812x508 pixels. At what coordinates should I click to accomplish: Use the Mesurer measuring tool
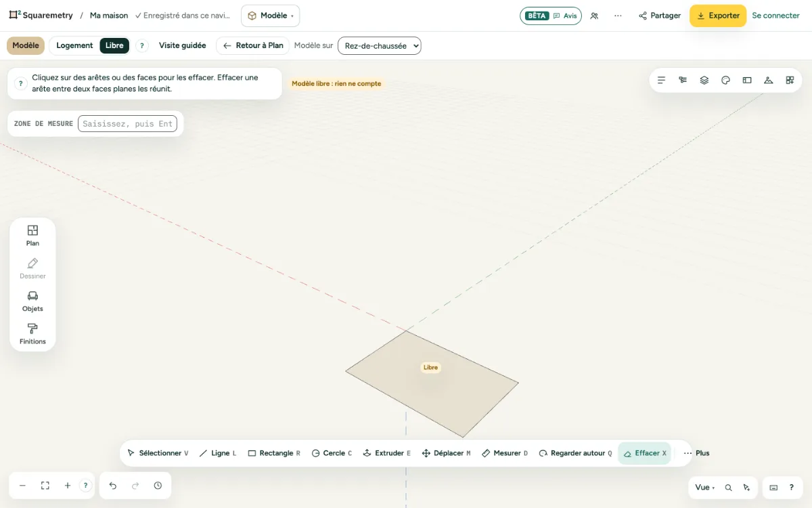pyautogui.click(x=505, y=453)
